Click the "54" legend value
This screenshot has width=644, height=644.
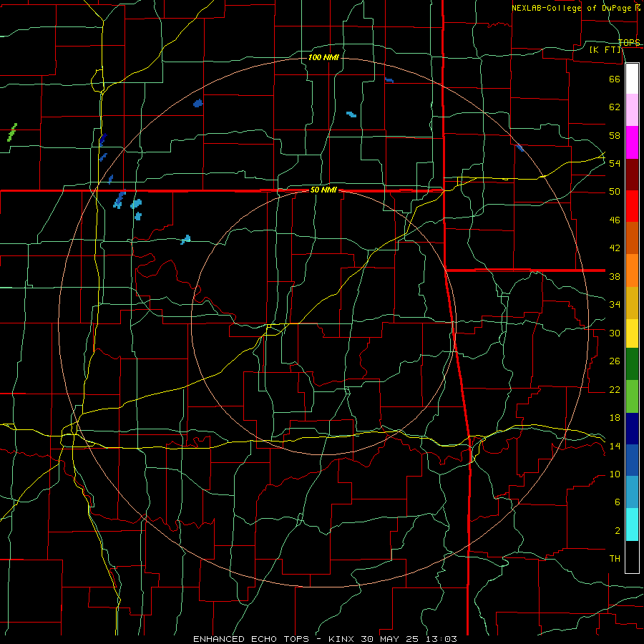[x=615, y=163]
